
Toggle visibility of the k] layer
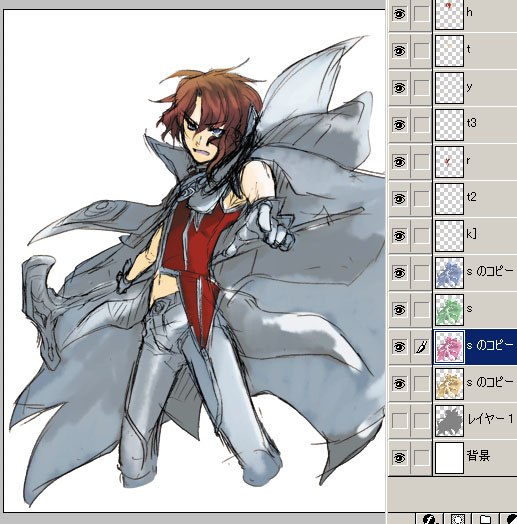399,236
